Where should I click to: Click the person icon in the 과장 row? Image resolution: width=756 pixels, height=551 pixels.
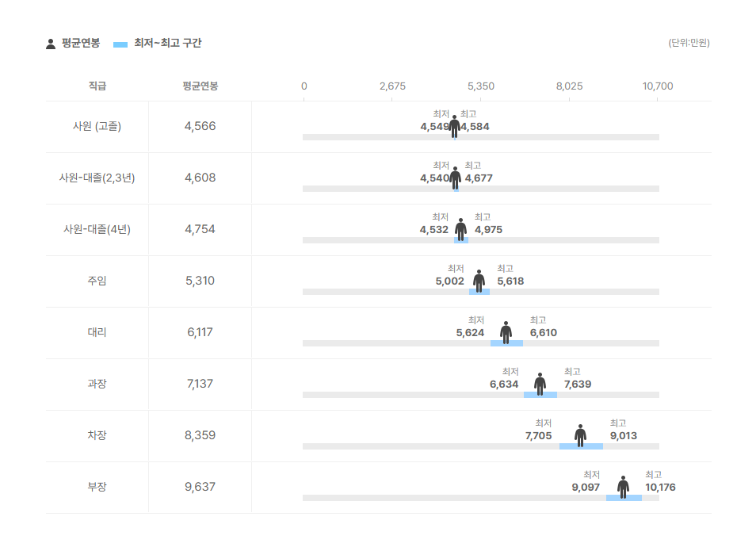click(x=540, y=385)
